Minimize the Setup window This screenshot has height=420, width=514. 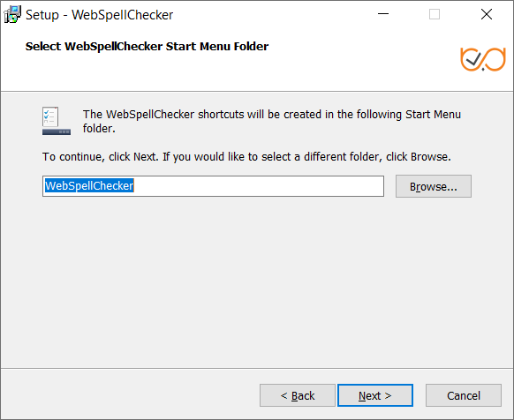(x=383, y=14)
